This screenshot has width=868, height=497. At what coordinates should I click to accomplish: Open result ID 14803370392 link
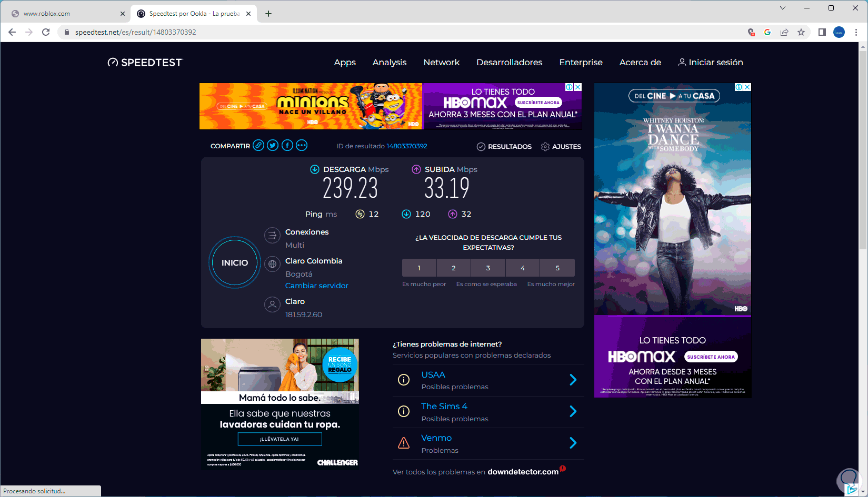[x=407, y=146]
